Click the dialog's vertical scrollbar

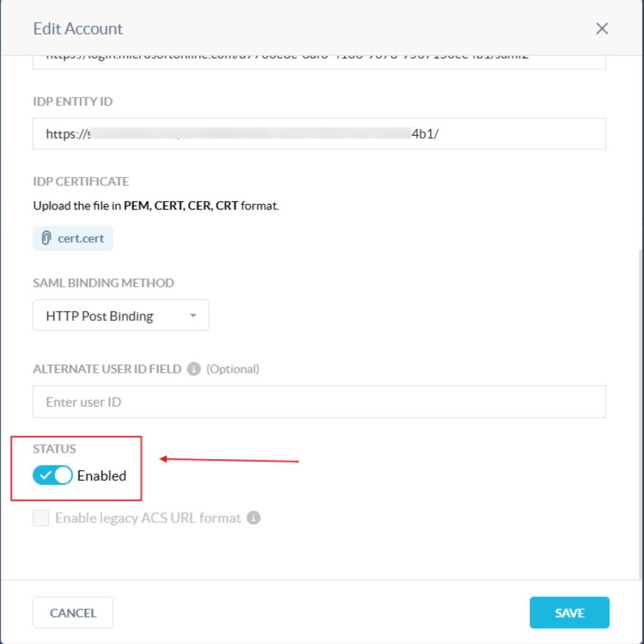641,411
